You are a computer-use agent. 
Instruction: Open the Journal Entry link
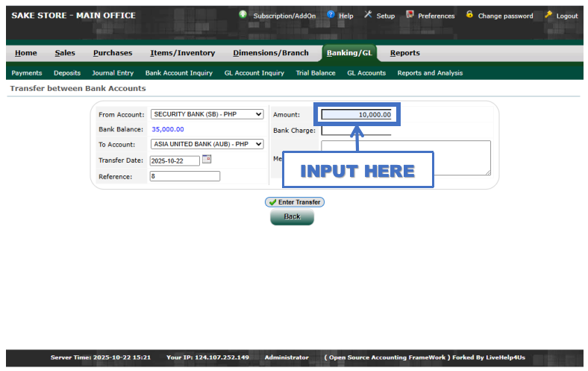pos(113,73)
